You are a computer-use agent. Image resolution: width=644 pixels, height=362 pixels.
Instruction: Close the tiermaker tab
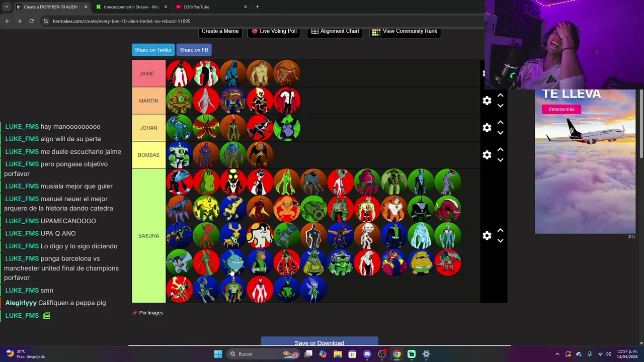tap(86, 7)
